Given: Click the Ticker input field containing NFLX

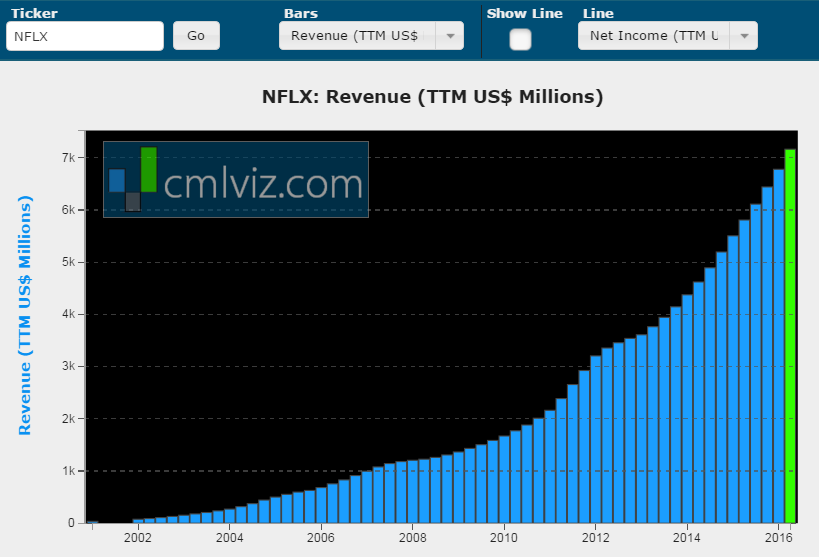Looking at the screenshot, I should (85, 36).
